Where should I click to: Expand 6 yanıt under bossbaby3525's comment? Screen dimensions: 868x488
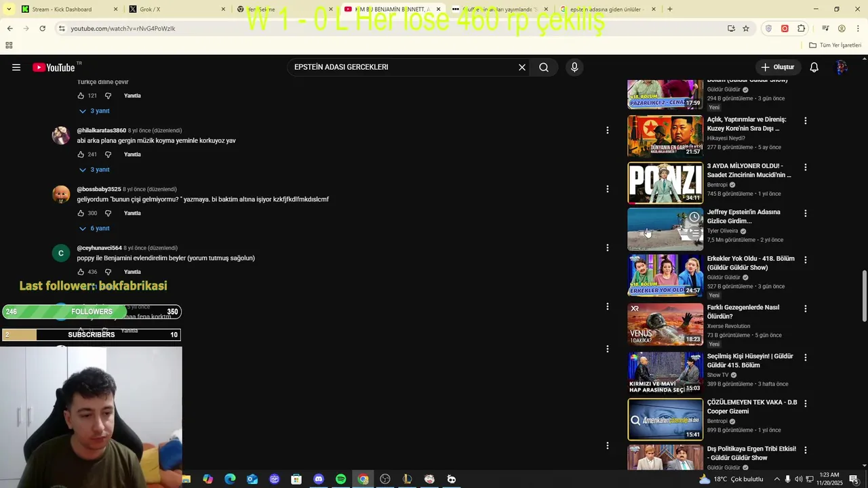(94, 228)
